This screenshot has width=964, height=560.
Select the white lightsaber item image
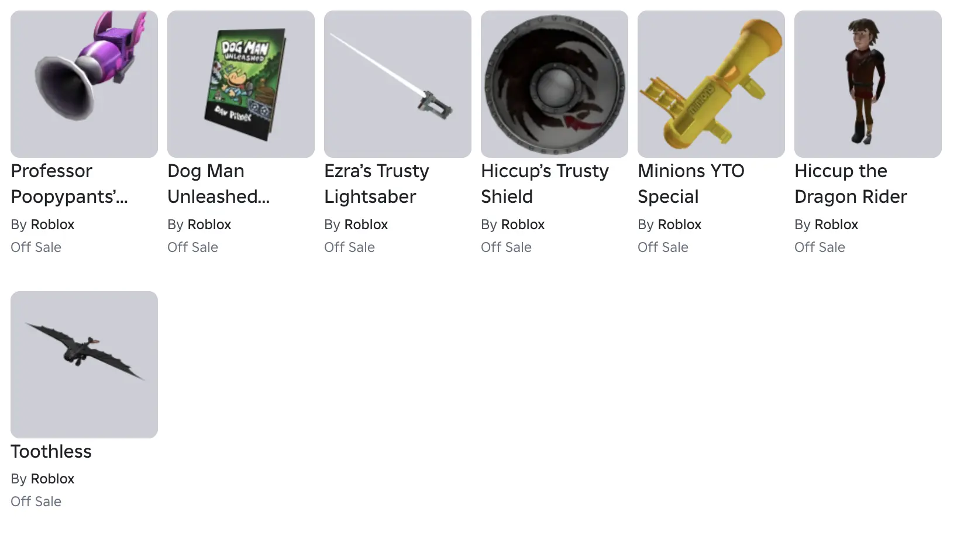click(x=398, y=84)
